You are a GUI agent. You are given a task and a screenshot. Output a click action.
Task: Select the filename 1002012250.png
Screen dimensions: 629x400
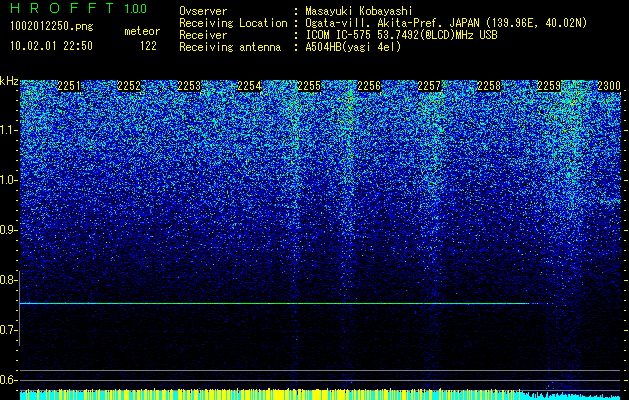[x=52, y=26]
